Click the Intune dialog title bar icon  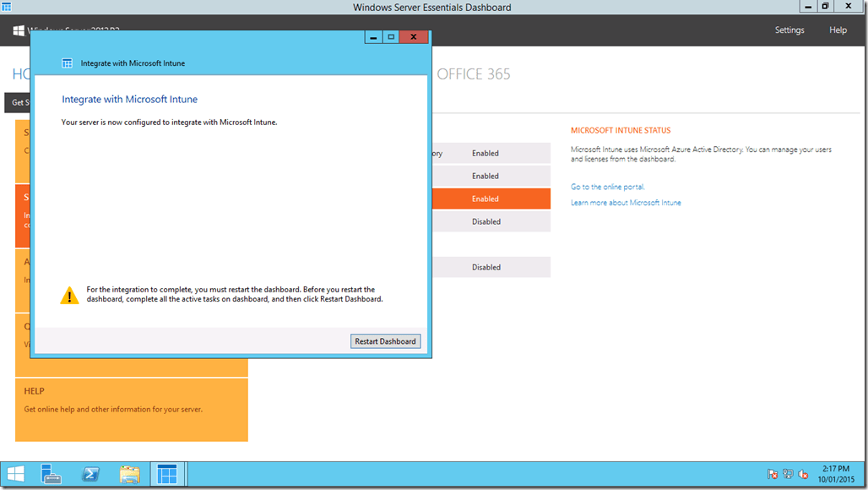(68, 63)
